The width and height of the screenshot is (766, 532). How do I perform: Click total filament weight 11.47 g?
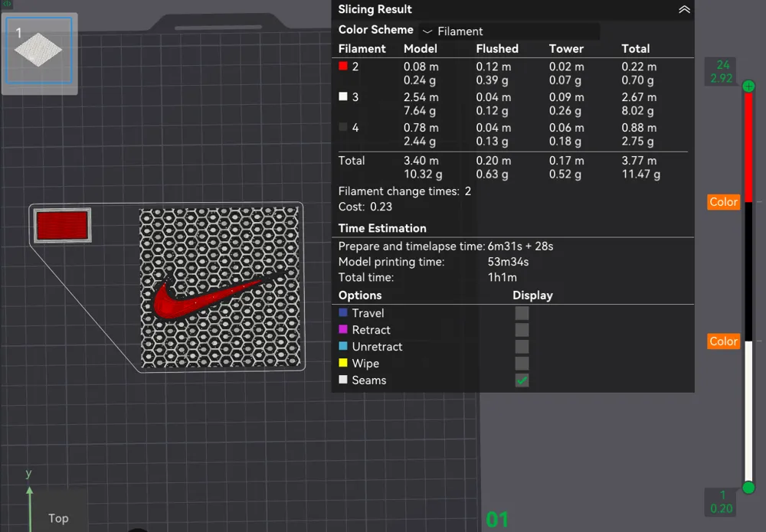pyautogui.click(x=641, y=175)
